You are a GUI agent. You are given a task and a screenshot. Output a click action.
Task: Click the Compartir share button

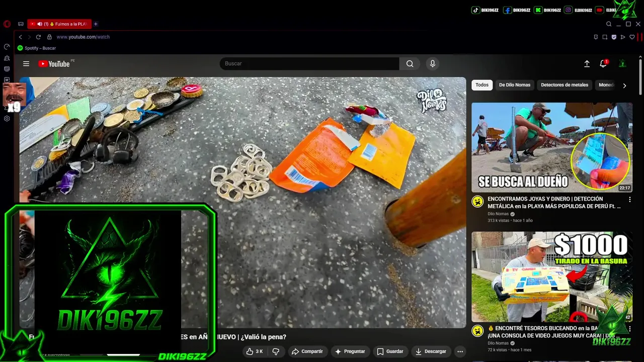coord(307,351)
